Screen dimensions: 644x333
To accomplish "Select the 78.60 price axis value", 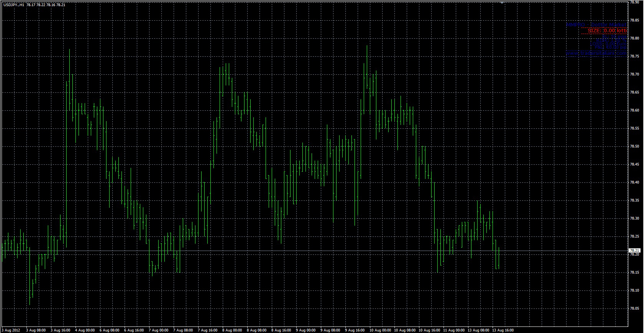I will pyautogui.click(x=634, y=110).
